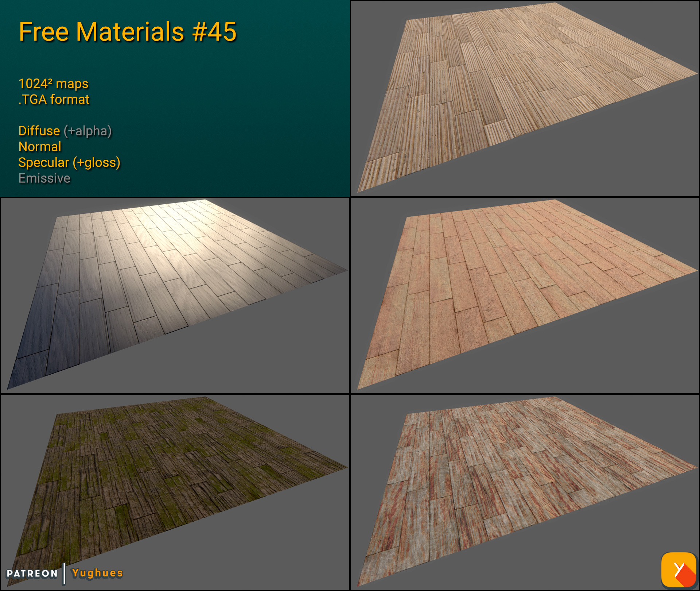The image size is (700, 591).
Task: Expand the Specular (+gloss) entry
Action: [x=69, y=163]
